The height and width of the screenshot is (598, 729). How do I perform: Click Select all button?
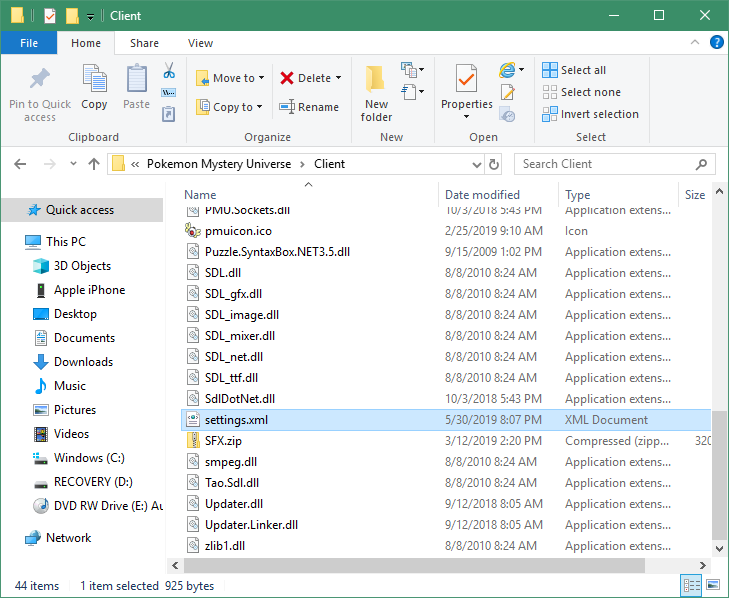[x=574, y=70]
